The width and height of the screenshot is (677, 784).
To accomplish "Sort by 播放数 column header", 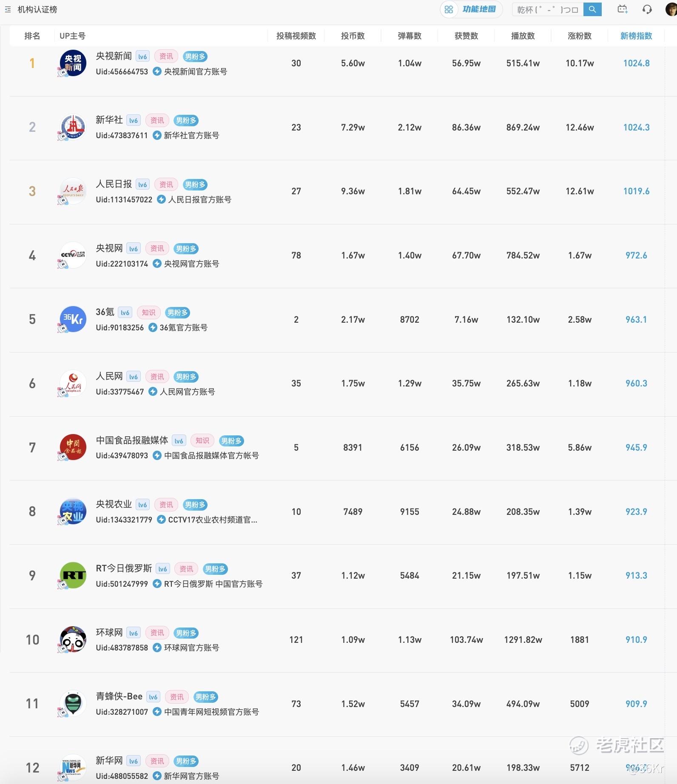I will 523,36.
